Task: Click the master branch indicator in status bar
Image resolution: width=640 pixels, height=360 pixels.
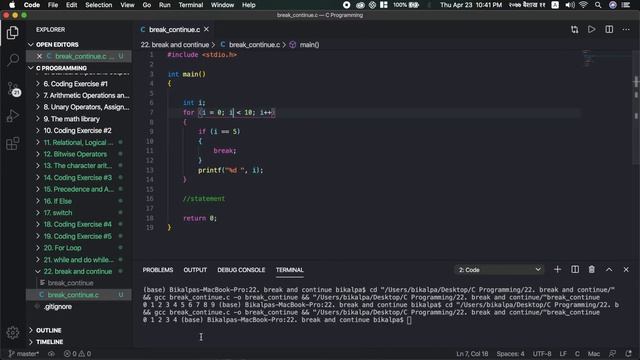Action: point(24,354)
